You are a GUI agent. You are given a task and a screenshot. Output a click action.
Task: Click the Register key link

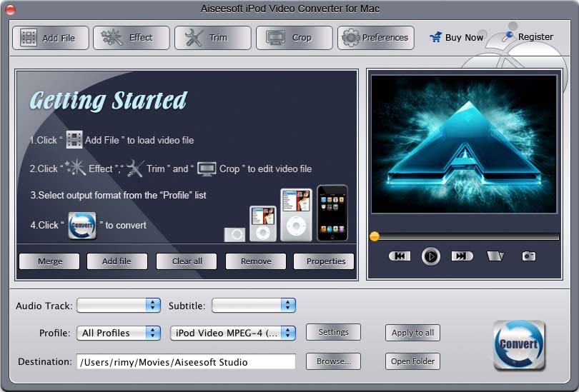(528, 37)
